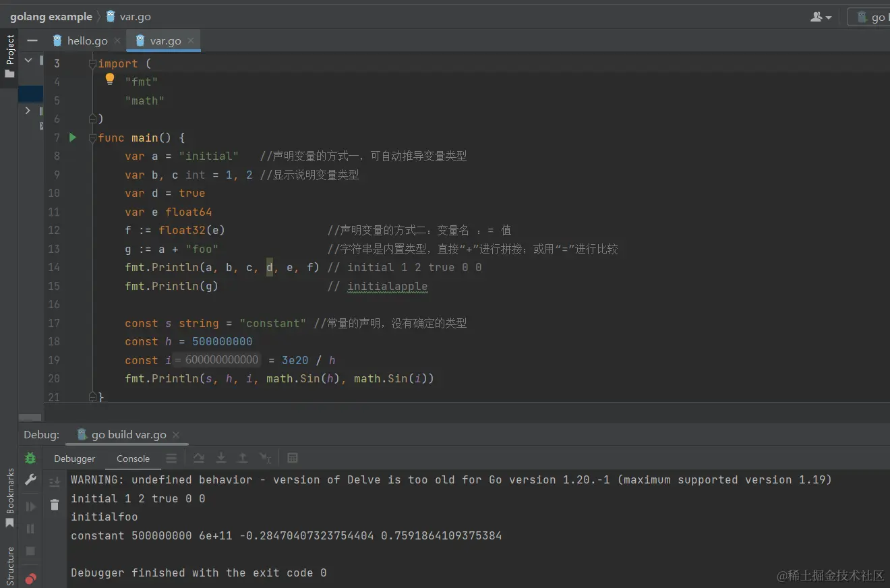Click the golang example breadcrumb
The image size is (890, 588).
[51, 17]
